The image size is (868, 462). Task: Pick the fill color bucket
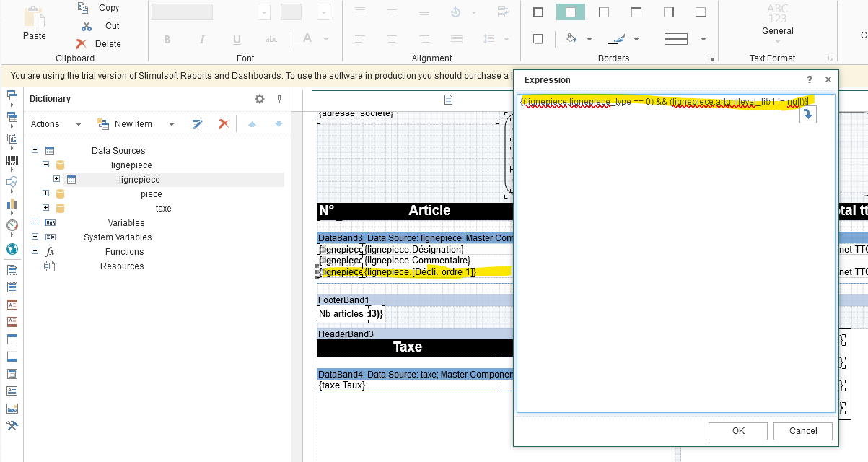pos(571,38)
